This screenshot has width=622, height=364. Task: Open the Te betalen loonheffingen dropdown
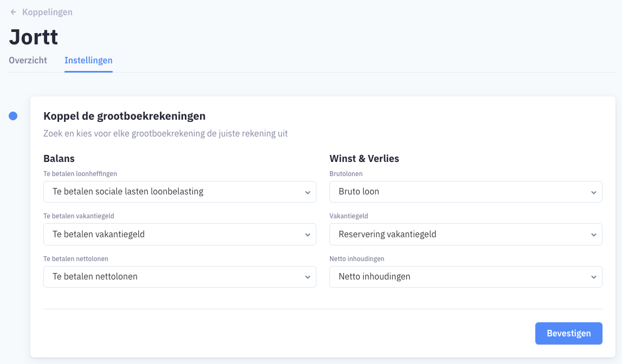click(180, 192)
